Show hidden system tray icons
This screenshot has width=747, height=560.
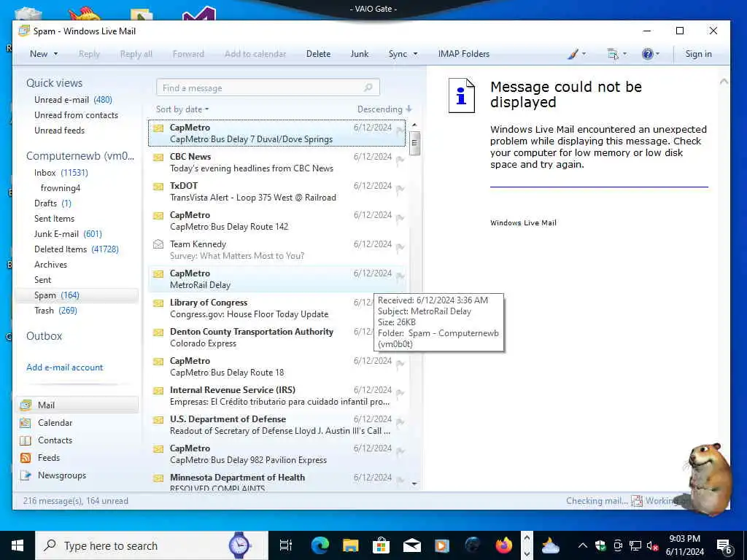tap(583, 546)
